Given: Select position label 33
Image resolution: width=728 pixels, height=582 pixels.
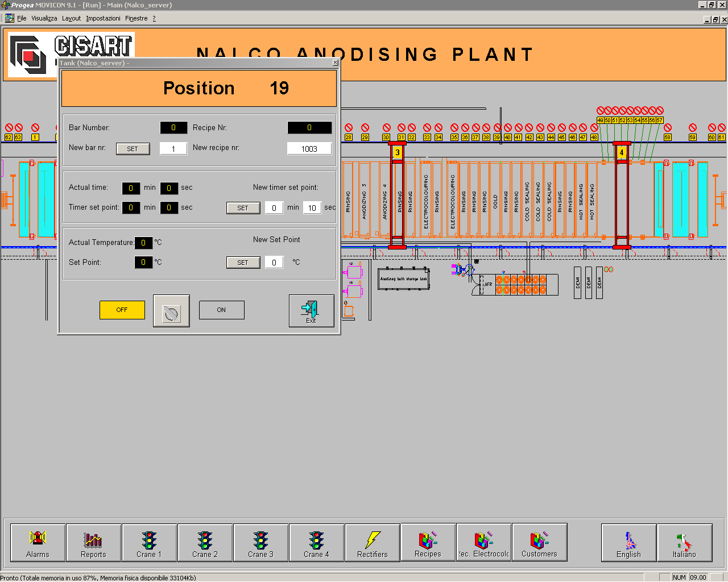Looking at the screenshot, I should (427, 138).
